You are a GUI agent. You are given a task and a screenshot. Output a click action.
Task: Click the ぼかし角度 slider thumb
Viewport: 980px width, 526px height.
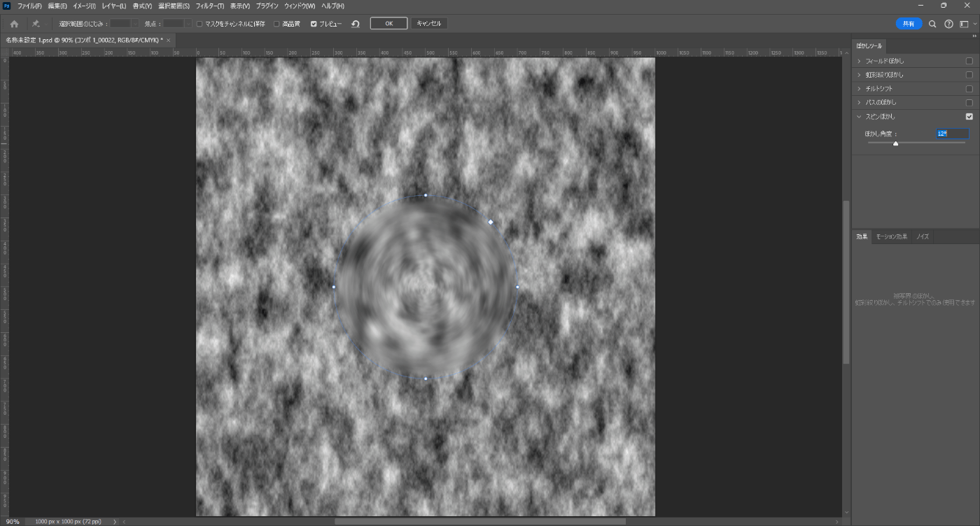point(895,143)
